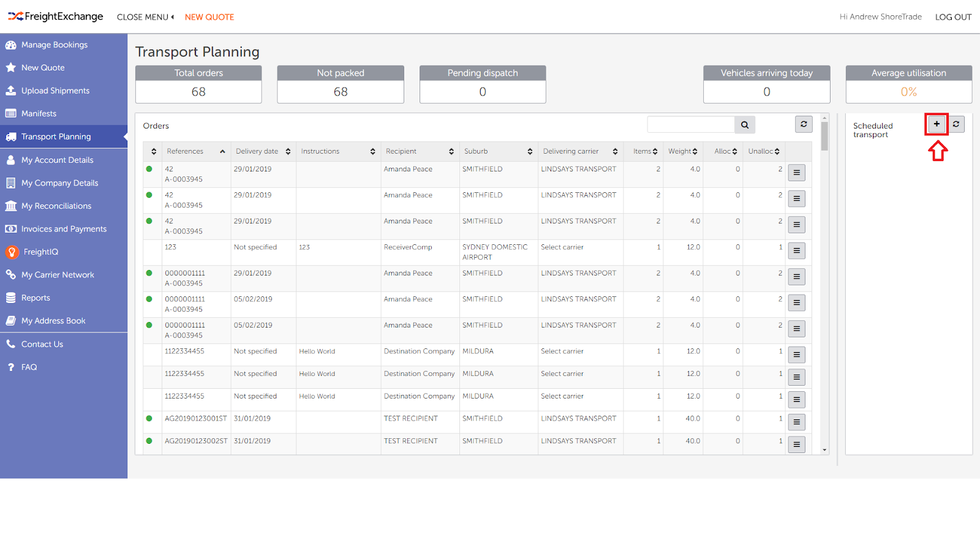Go to Manifests page

click(64, 113)
